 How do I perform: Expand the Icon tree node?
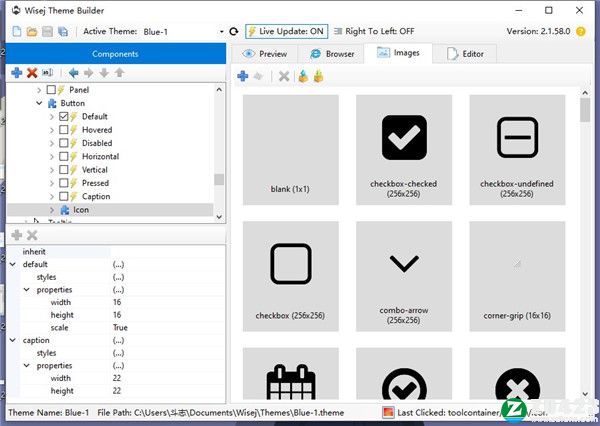(x=52, y=210)
